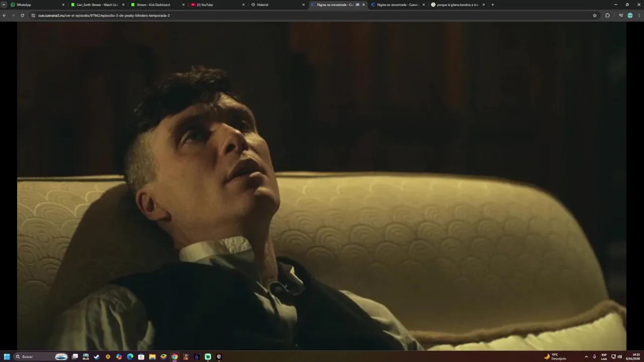Open File Explorer from the taskbar
Viewport: 644px width, 362px height.
pyautogui.click(x=152, y=356)
